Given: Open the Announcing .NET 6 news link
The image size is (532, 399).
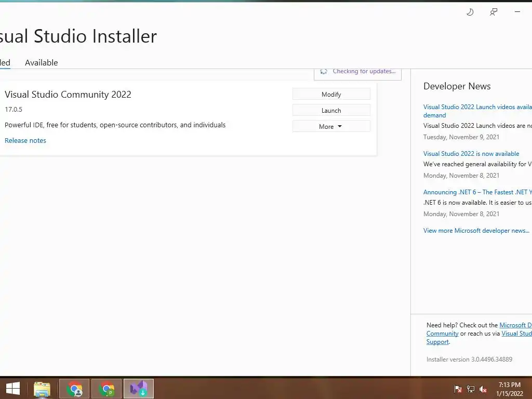Looking at the screenshot, I should (x=477, y=192).
